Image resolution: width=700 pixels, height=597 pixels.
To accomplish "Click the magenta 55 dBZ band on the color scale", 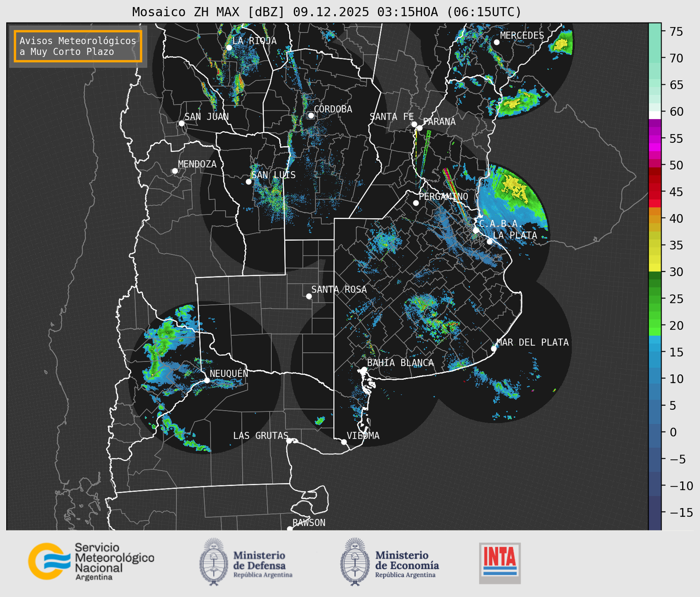I will point(655,139).
